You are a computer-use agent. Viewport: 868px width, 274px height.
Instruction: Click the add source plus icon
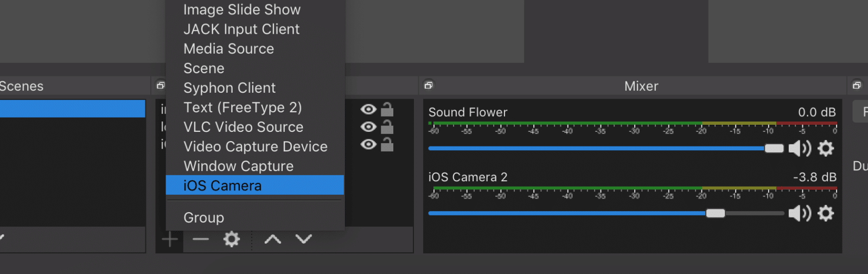[170, 239]
